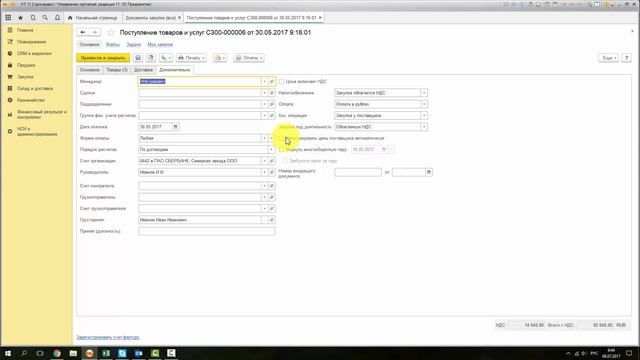The height and width of the screenshot is (360, 640).
Task: Switch to Документы закупки (все) tab
Action: click(150, 18)
